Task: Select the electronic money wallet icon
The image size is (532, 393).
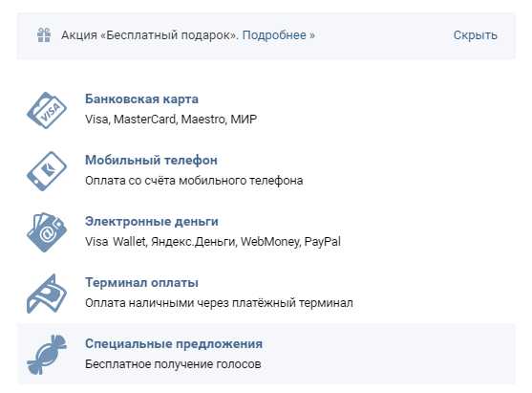Action: tap(47, 232)
